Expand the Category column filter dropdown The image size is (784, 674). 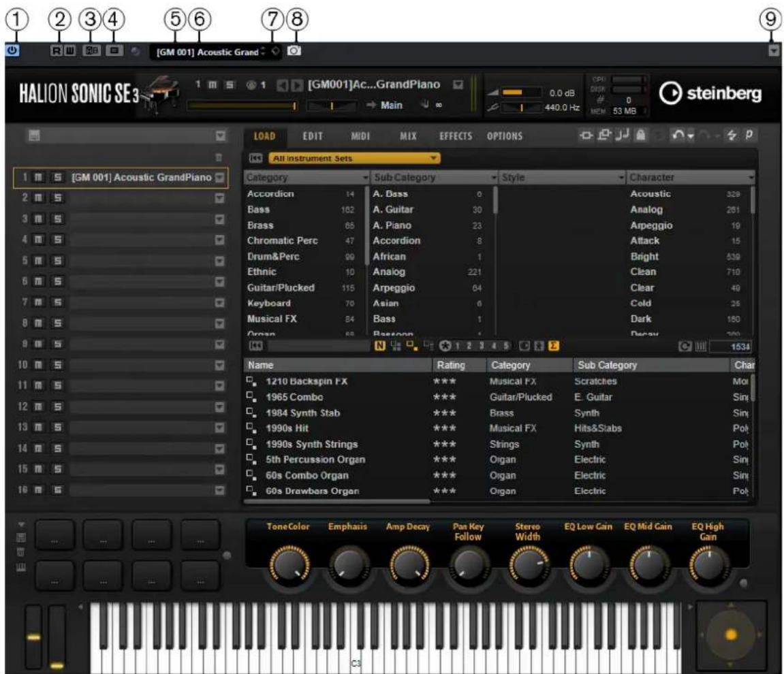click(366, 178)
